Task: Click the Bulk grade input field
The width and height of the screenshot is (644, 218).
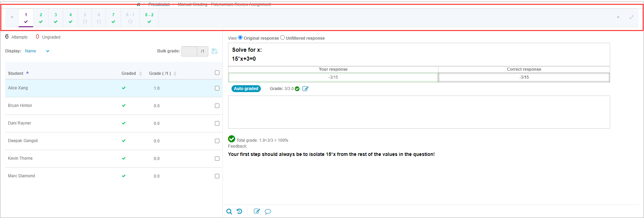Action: click(x=189, y=51)
